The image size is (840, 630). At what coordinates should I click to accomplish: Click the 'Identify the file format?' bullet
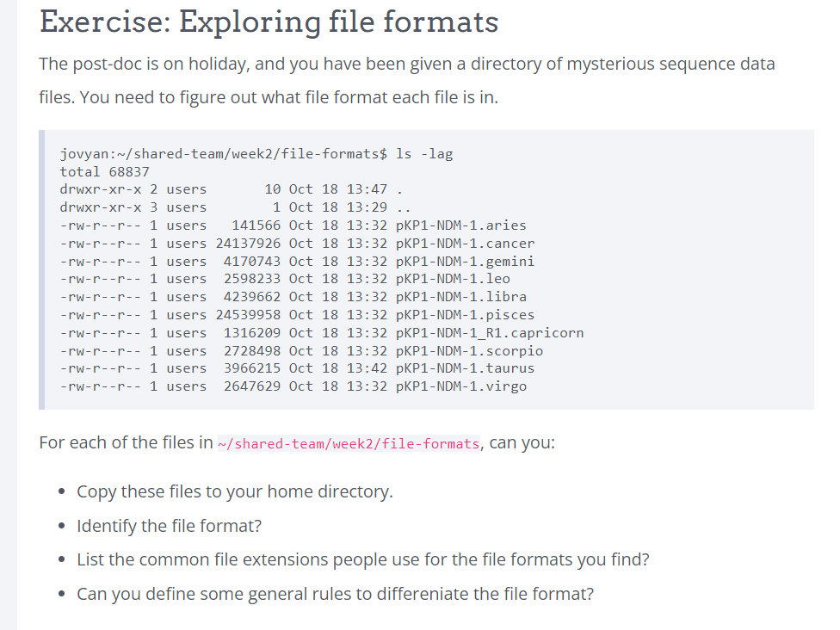click(x=169, y=526)
